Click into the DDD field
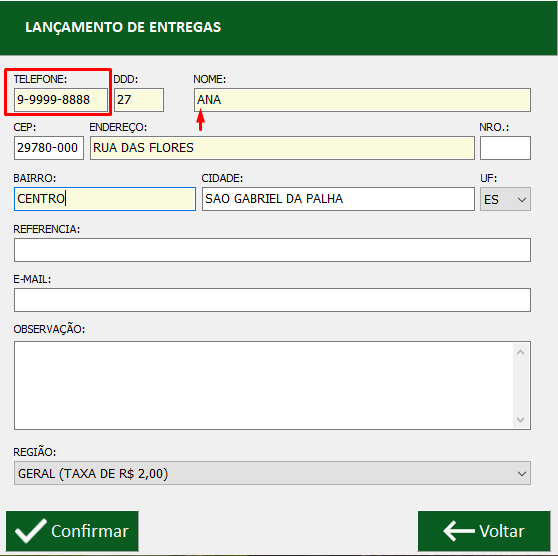The image size is (558, 556). pos(139,100)
